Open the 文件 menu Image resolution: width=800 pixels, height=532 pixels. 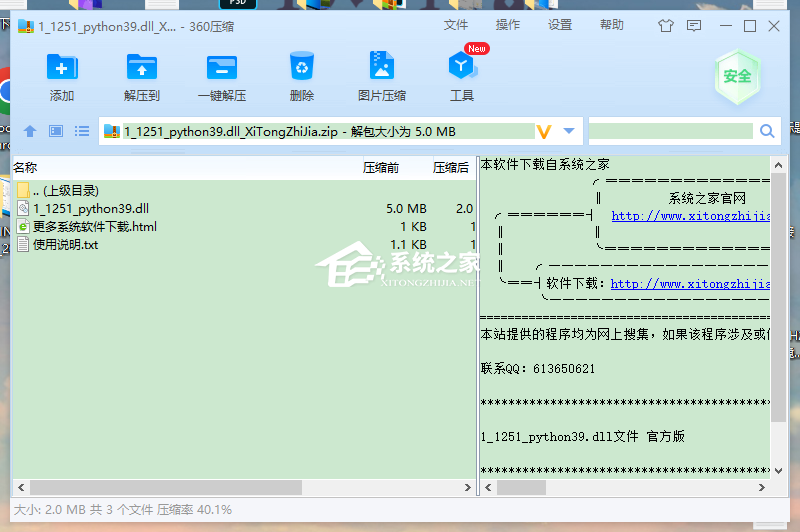tap(456, 25)
